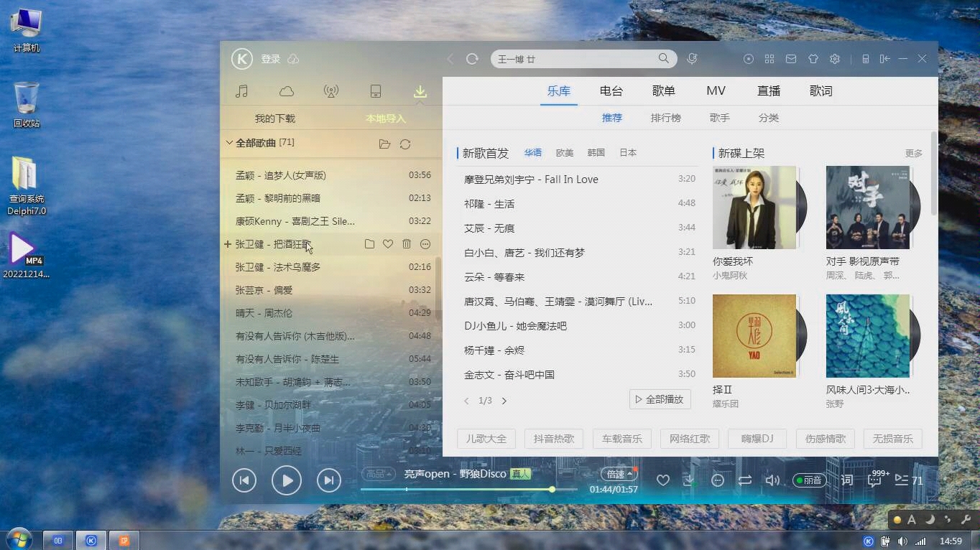Toggle the repeat play mode icon
The image size is (980, 550).
point(745,480)
